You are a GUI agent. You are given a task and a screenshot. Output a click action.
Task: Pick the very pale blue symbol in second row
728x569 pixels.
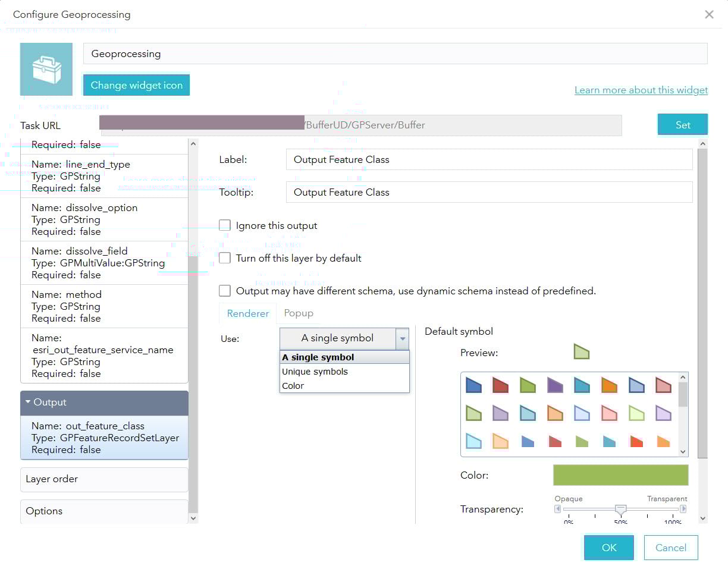coord(582,413)
